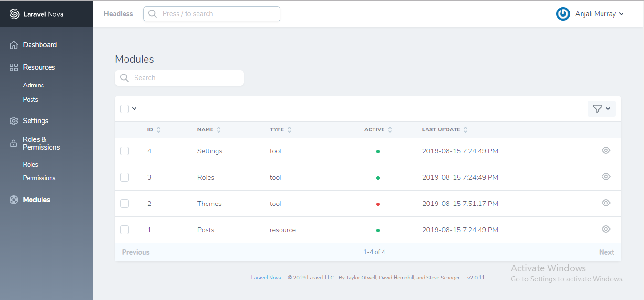Click red inactive dot for Themes row
The width and height of the screenshot is (644, 300).
378,204
